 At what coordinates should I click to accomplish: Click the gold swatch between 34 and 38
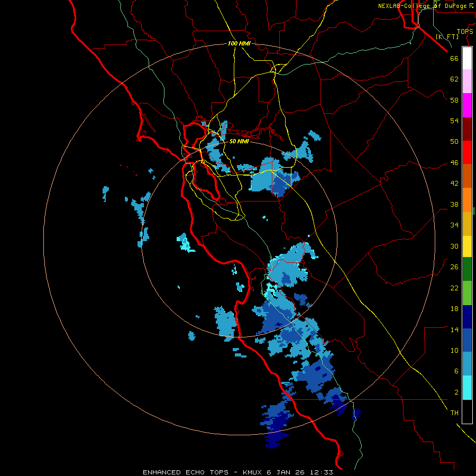(467, 224)
